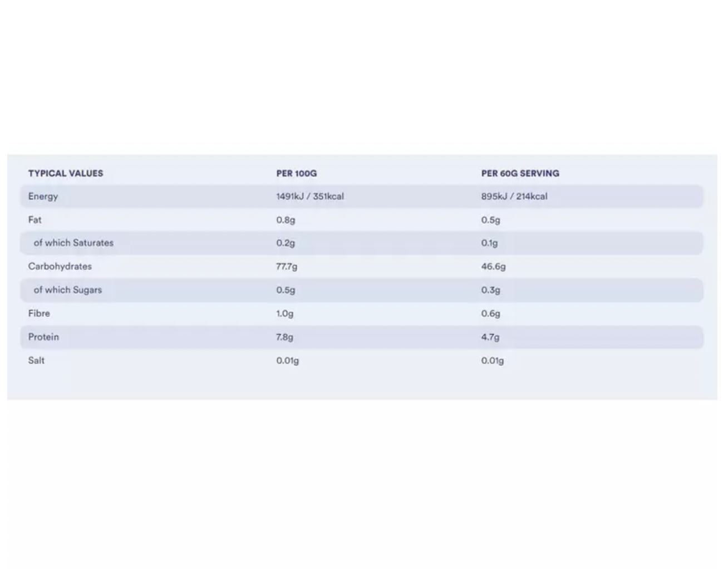Select the "of which Saturates" label
The width and height of the screenshot is (728, 569).
pyautogui.click(x=73, y=243)
